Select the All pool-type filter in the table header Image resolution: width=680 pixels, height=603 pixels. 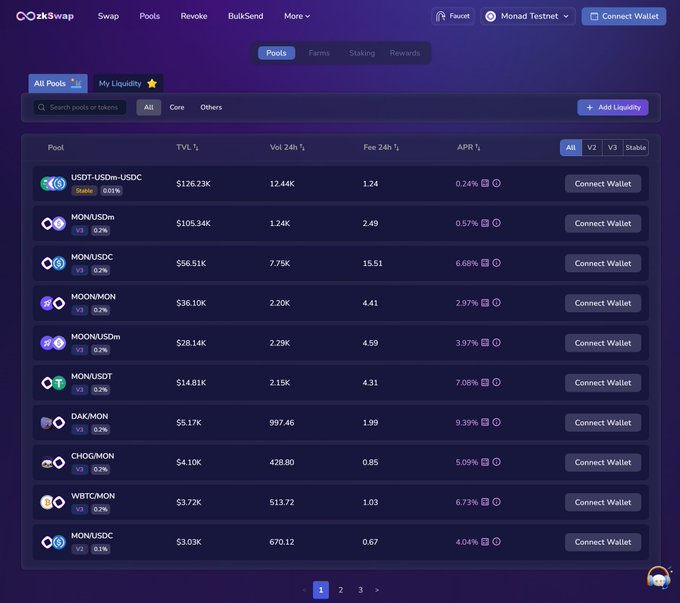click(571, 147)
